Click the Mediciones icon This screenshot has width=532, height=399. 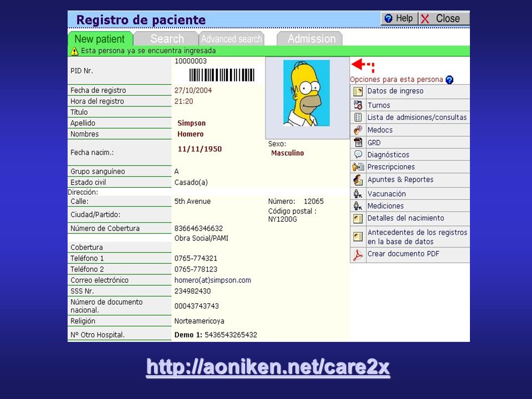[x=357, y=206]
